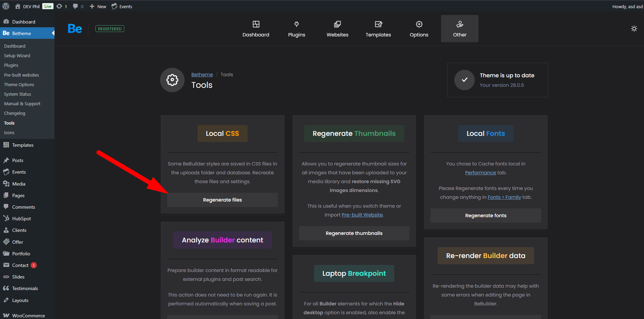The height and width of the screenshot is (319, 644).
Task: Open Theme Options submenu item
Action: [x=19, y=84]
